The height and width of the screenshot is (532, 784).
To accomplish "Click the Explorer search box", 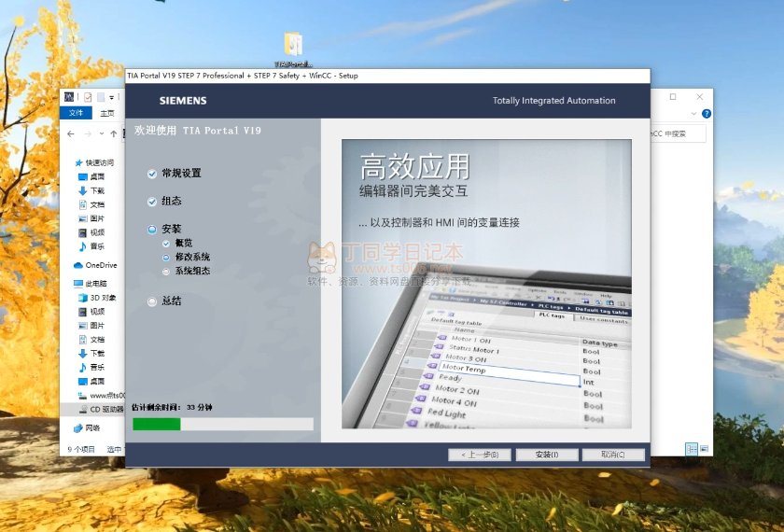I will (678, 134).
